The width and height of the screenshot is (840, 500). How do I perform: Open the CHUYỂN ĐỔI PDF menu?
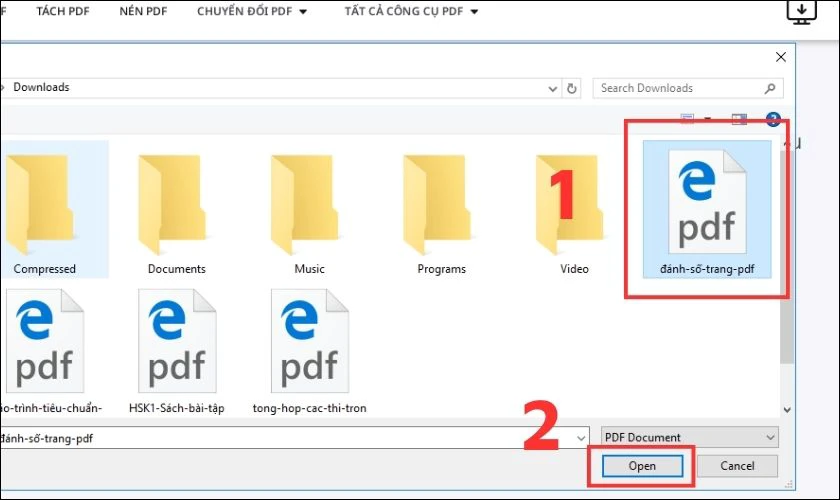point(252,12)
